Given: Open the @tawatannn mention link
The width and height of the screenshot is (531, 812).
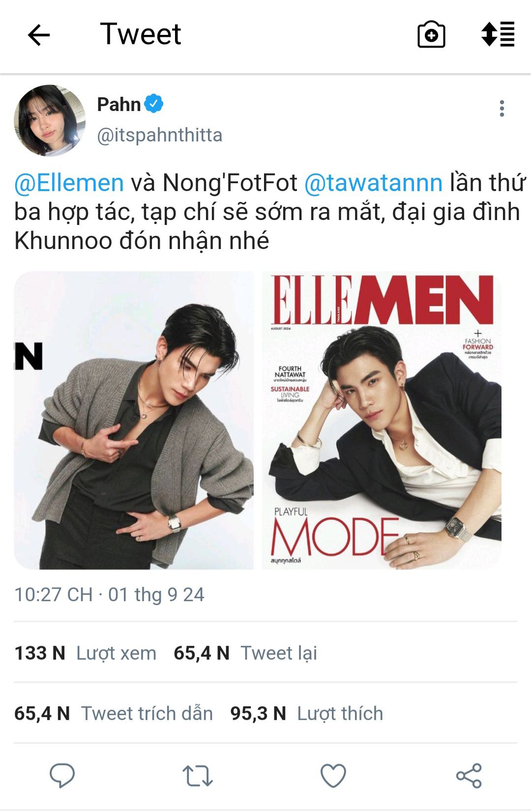Looking at the screenshot, I should [x=374, y=183].
